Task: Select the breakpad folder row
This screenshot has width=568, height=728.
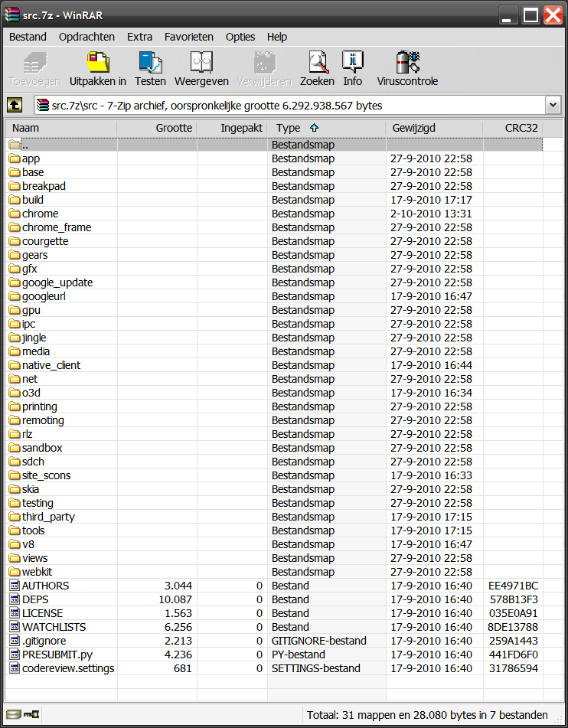Action: click(274, 186)
